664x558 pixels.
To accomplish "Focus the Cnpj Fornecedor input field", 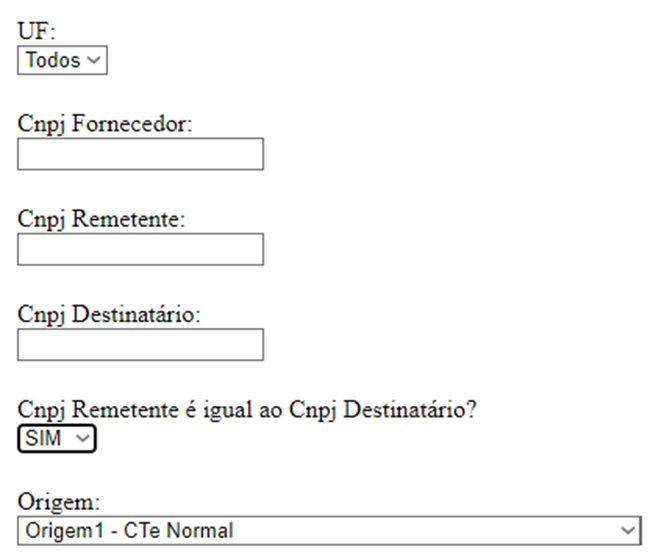I will 140,154.
